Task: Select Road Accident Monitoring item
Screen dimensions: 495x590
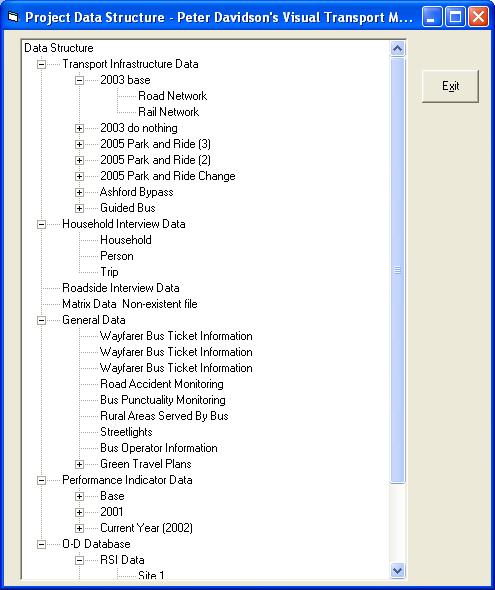Action: pos(162,384)
